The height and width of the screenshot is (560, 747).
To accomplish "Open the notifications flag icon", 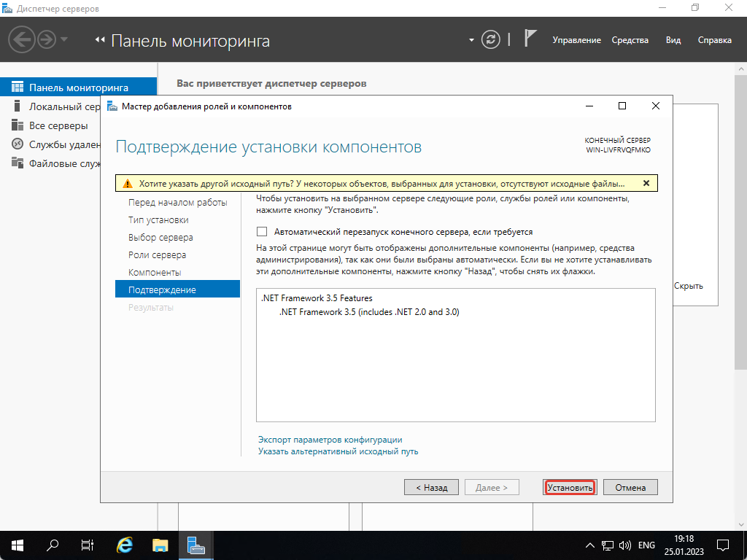I will tap(532, 39).
